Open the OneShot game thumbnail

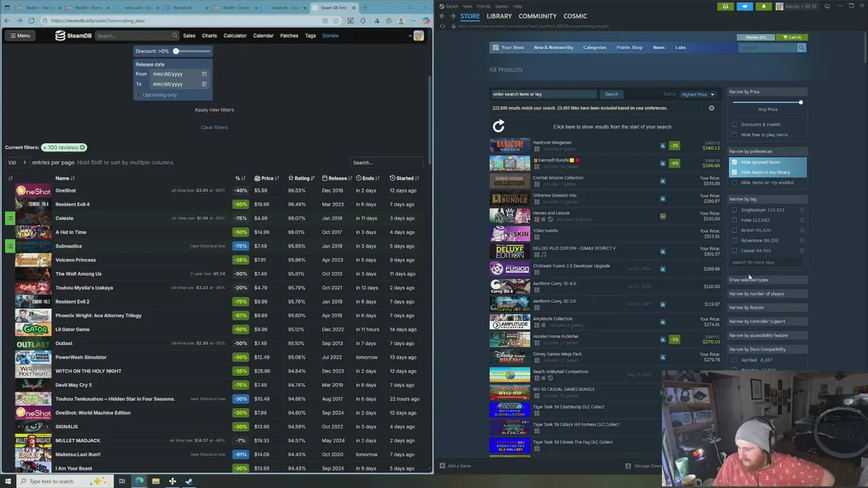pyautogui.click(x=33, y=190)
